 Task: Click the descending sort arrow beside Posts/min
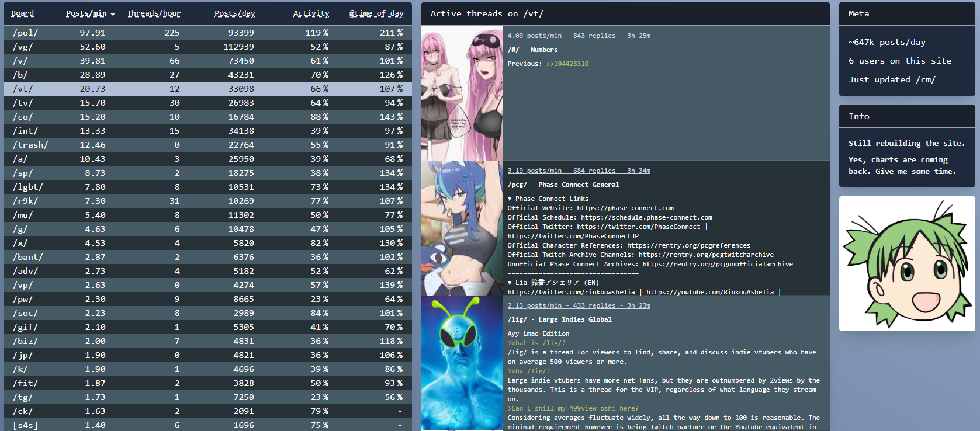pyautogui.click(x=112, y=14)
